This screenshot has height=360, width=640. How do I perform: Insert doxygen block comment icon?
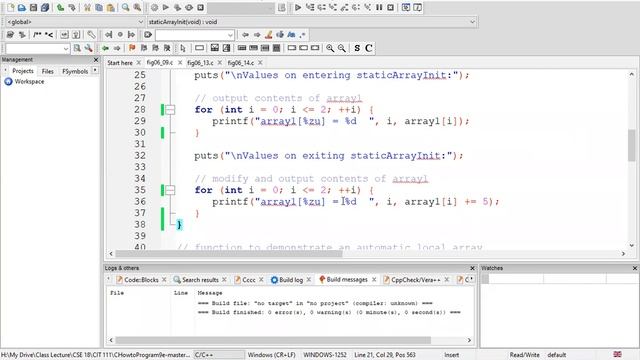tap(37, 35)
